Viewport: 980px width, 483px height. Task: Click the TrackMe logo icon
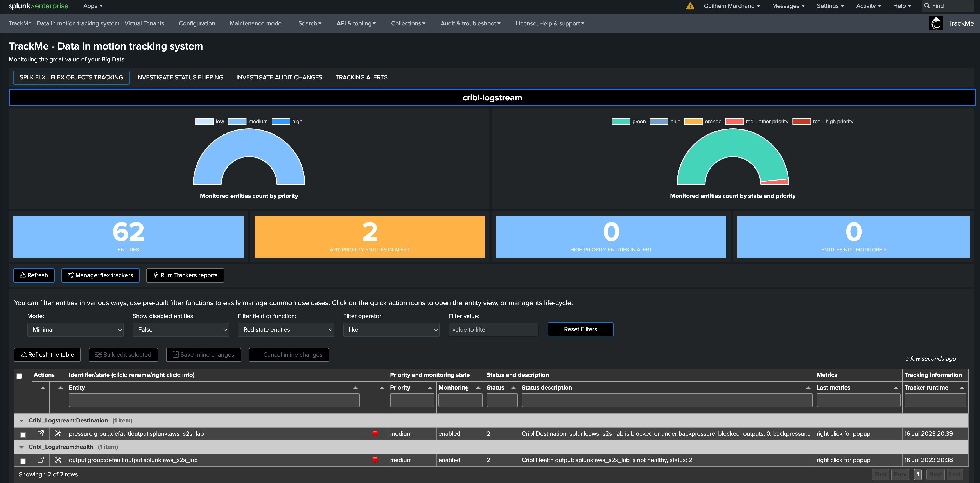935,23
